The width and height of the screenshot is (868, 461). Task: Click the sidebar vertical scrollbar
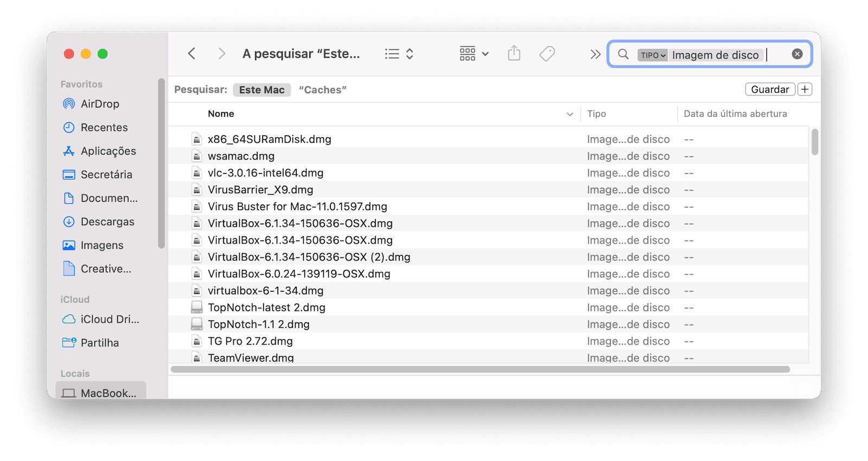click(161, 163)
